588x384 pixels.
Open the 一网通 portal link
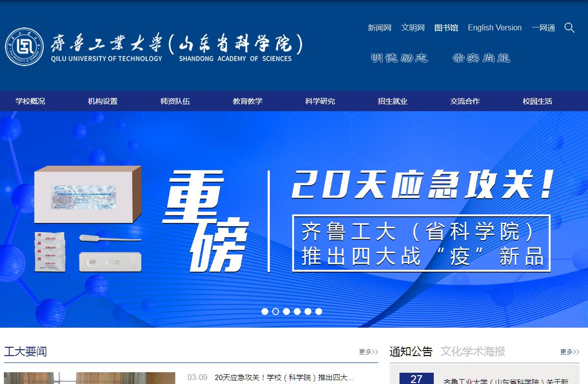pos(543,28)
